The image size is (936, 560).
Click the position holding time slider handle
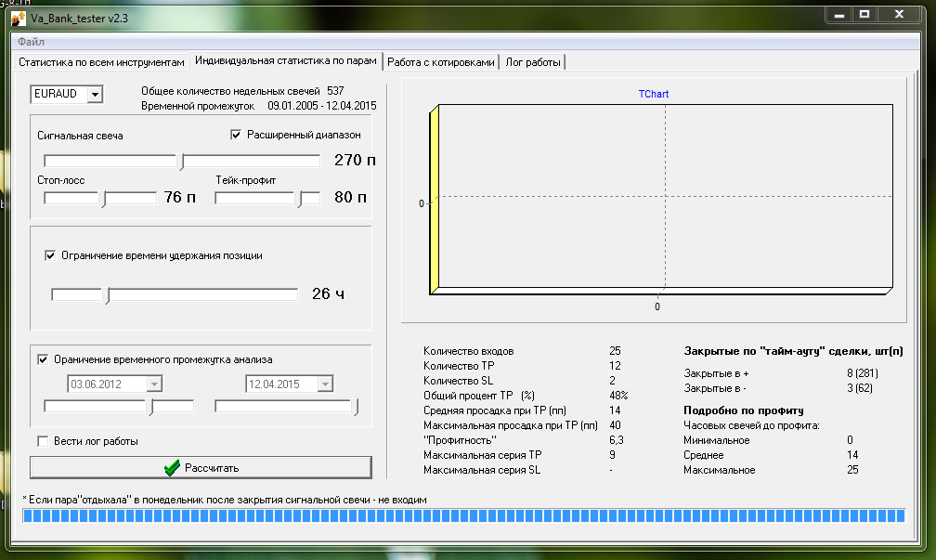pos(108,295)
